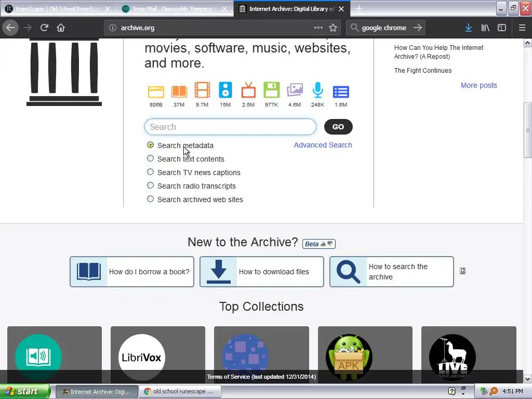Image resolution: width=532 pixels, height=399 pixels.
Task: Toggle the sidebar view icon in toolbar
Action: [x=502, y=28]
